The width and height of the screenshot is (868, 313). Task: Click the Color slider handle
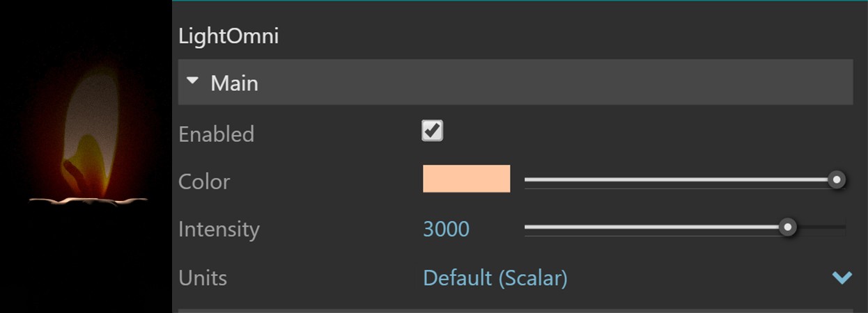[837, 180]
